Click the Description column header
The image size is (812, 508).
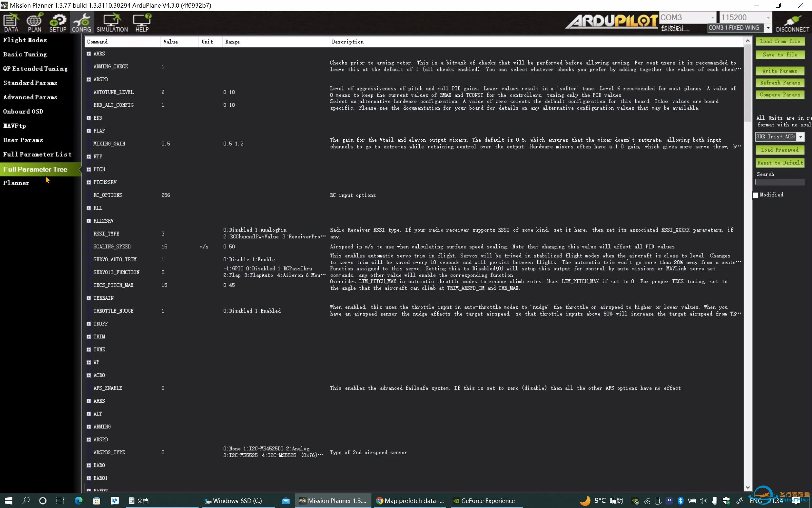point(536,42)
